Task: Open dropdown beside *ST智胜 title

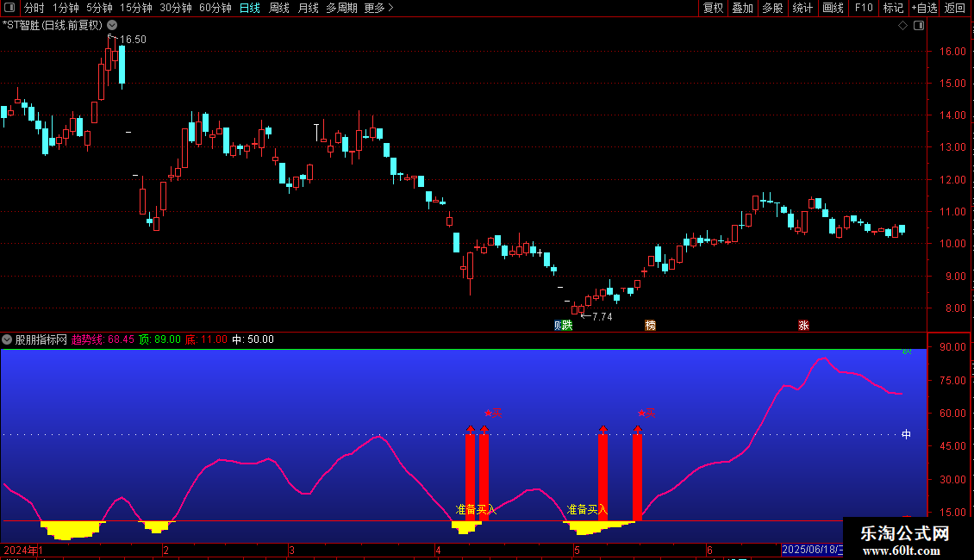Action: pos(112,26)
